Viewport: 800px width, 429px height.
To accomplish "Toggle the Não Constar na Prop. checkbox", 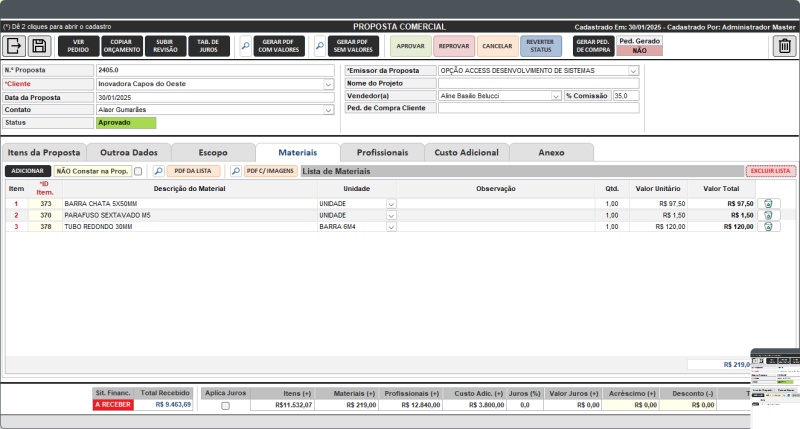I will [138, 172].
